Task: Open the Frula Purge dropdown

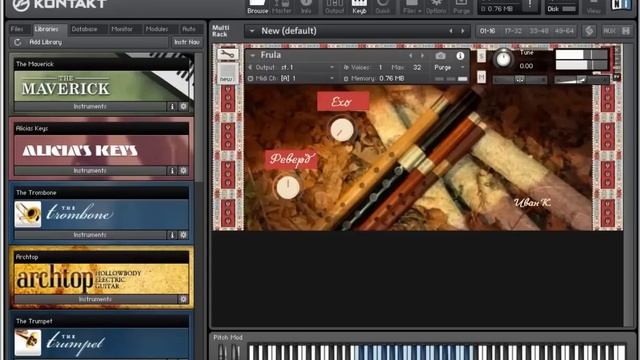Action: click(x=449, y=67)
